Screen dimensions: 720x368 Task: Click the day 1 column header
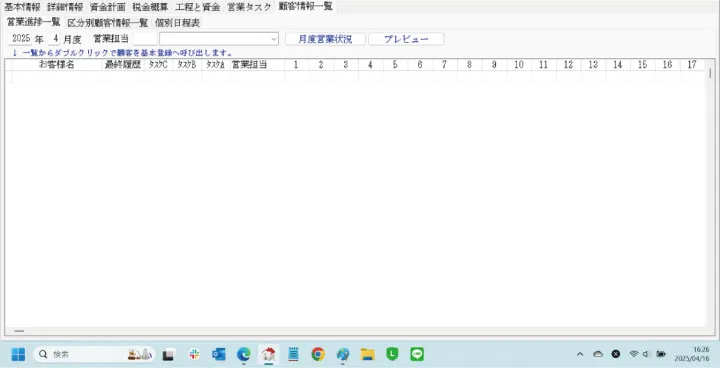point(296,65)
